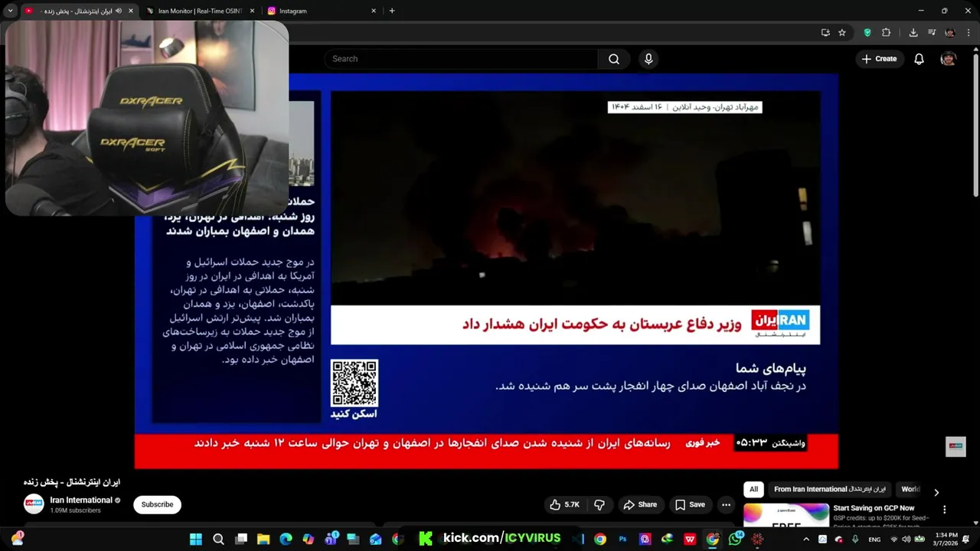Subscribe to Iran International channel
Screen dimensions: 980x551
(x=157, y=504)
